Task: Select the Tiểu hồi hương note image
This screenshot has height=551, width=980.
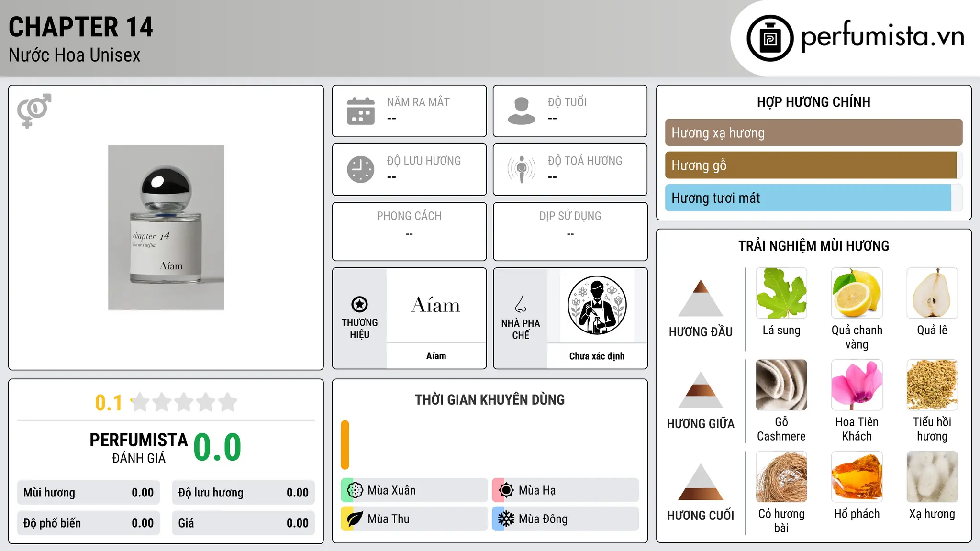Action: pos(932,385)
